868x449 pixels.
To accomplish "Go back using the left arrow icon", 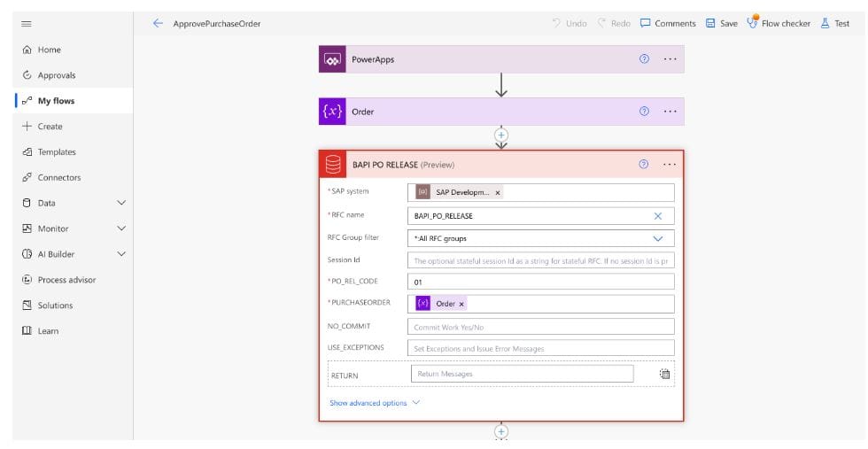I will click(158, 24).
